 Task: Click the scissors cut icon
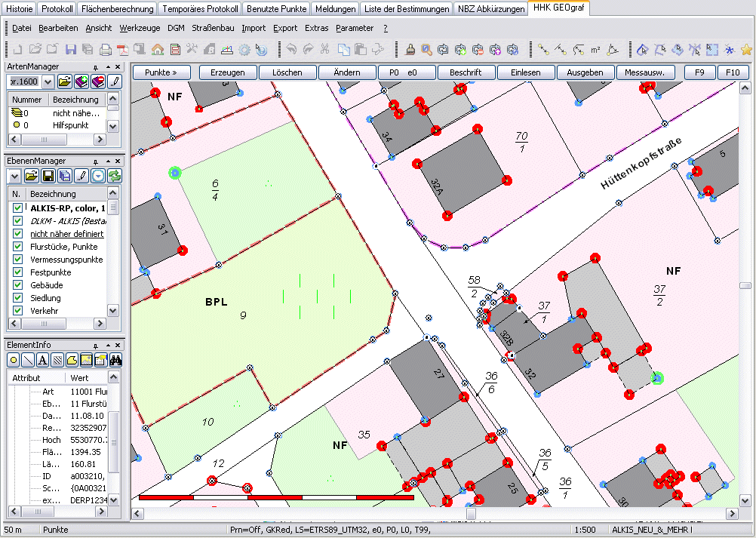click(324, 50)
